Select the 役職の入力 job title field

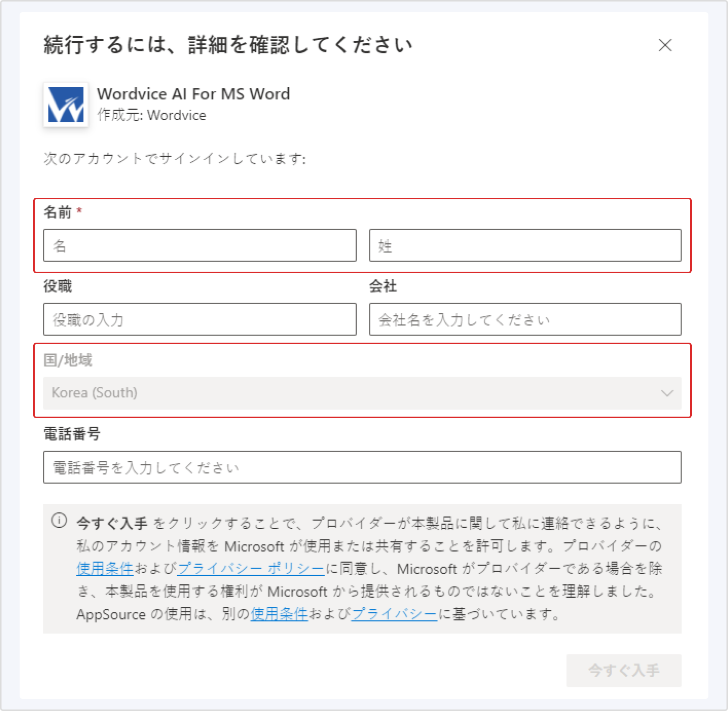click(x=199, y=320)
